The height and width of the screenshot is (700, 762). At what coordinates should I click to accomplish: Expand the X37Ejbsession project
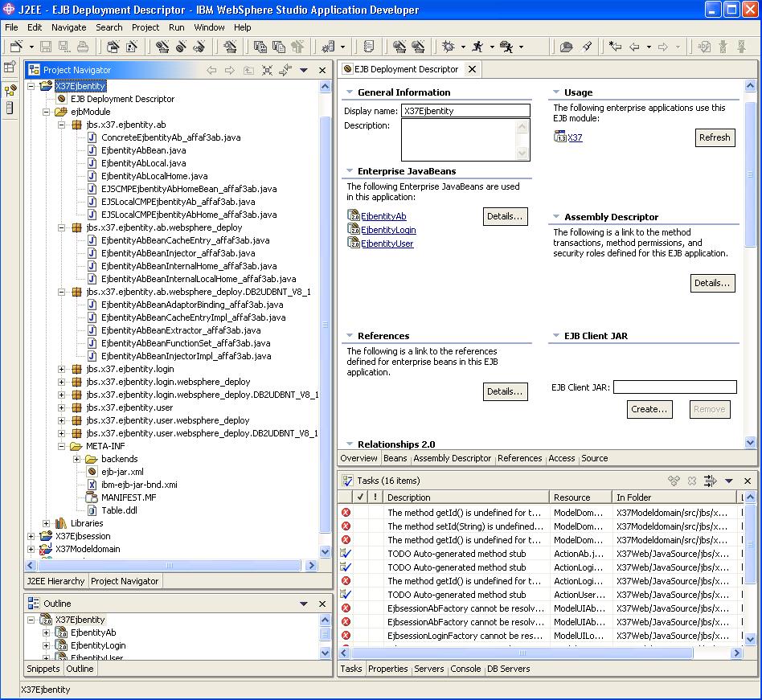tap(31, 536)
